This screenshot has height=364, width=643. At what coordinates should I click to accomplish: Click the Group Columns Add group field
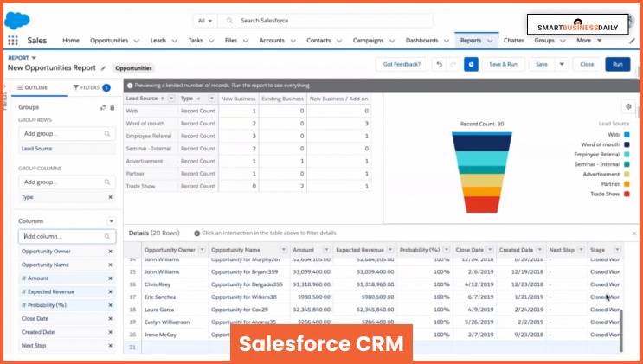[x=68, y=182]
